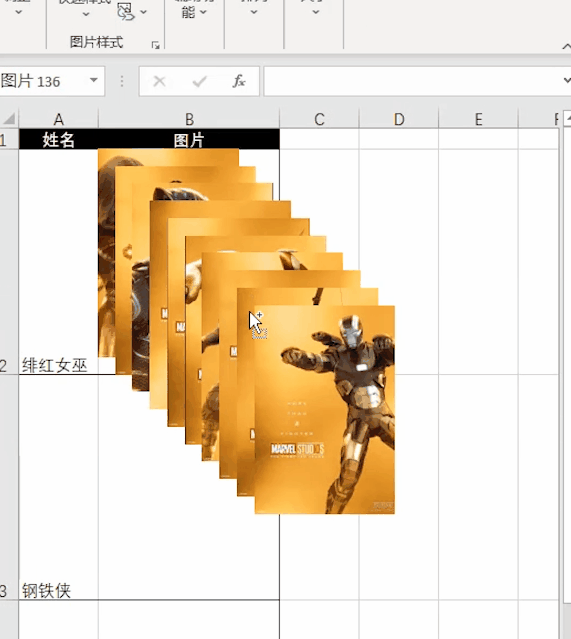Click the 图片样式 group label

click(96, 42)
